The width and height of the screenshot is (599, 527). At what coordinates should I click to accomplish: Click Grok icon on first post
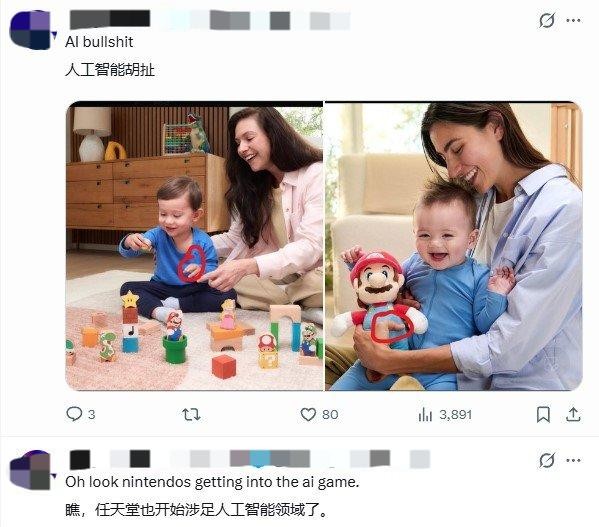pos(547,20)
